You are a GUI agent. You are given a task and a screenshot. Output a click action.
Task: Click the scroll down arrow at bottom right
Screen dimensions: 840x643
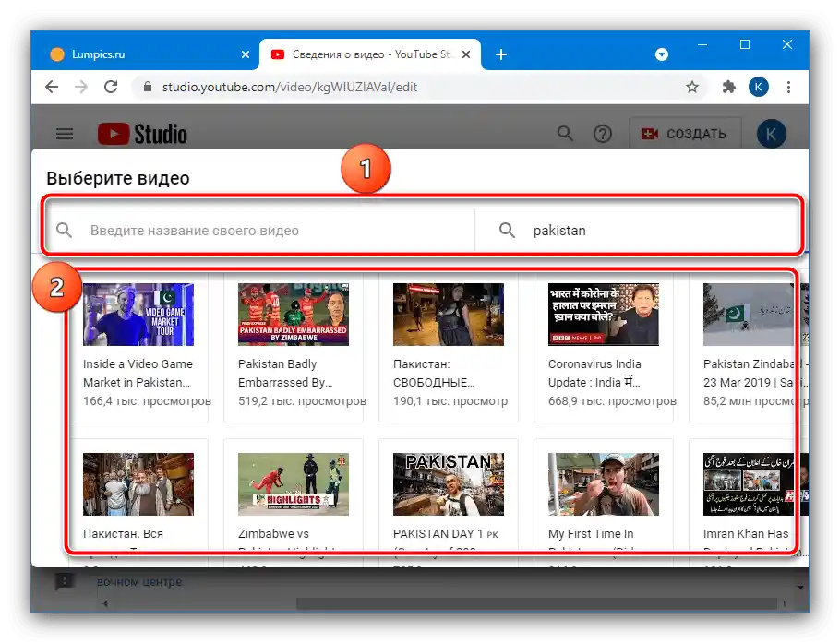(x=800, y=588)
